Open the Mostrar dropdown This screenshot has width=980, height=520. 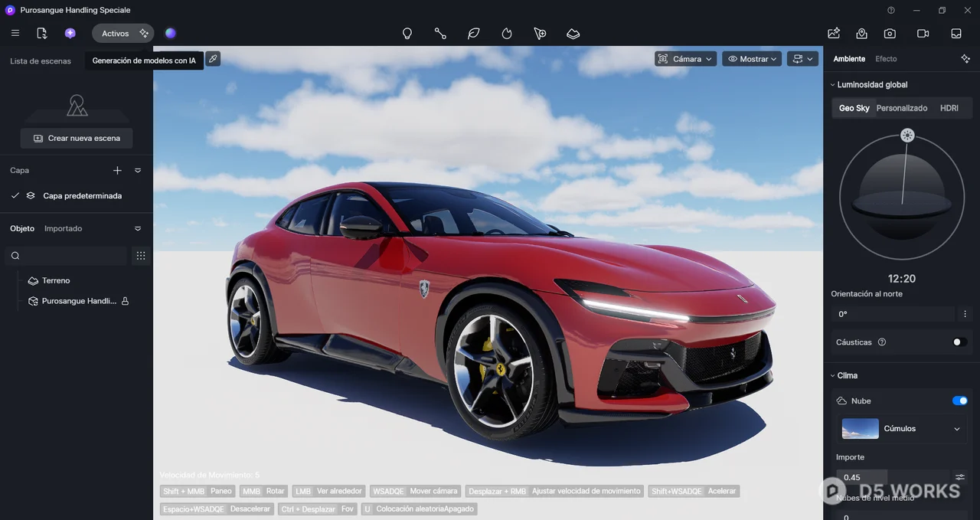tap(752, 59)
